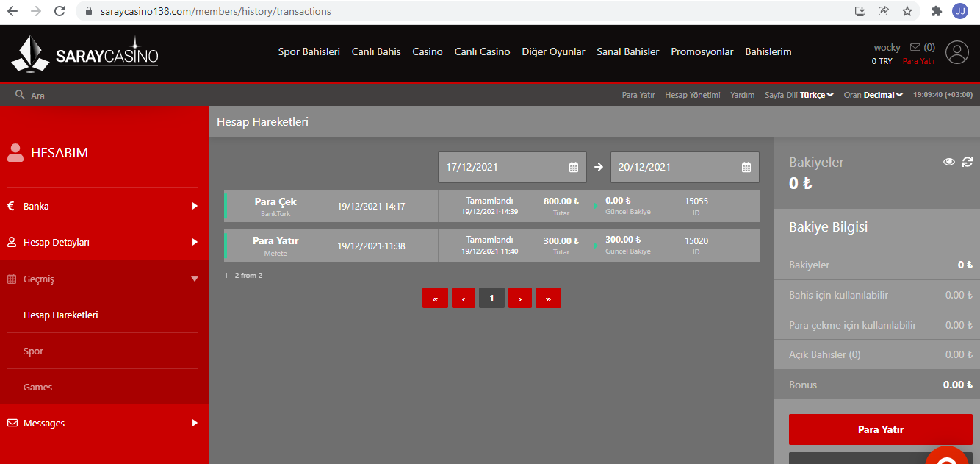
Task: Select Games under Geçmiş
Action: [37, 388]
